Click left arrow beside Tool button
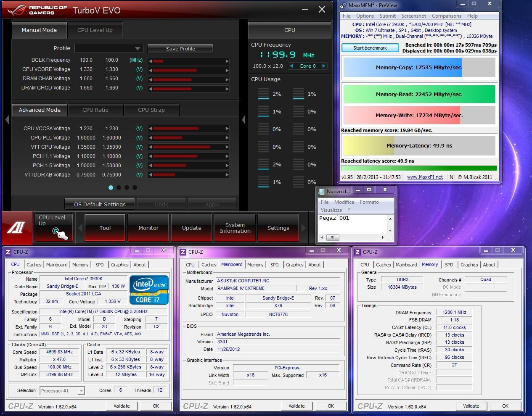The image size is (532, 416). coord(80,228)
